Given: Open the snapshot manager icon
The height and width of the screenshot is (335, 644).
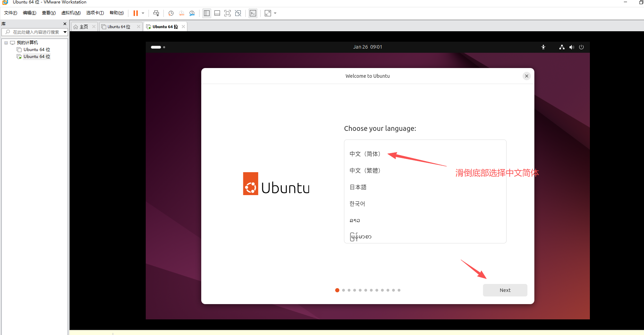Looking at the screenshot, I should pos(192,13).
